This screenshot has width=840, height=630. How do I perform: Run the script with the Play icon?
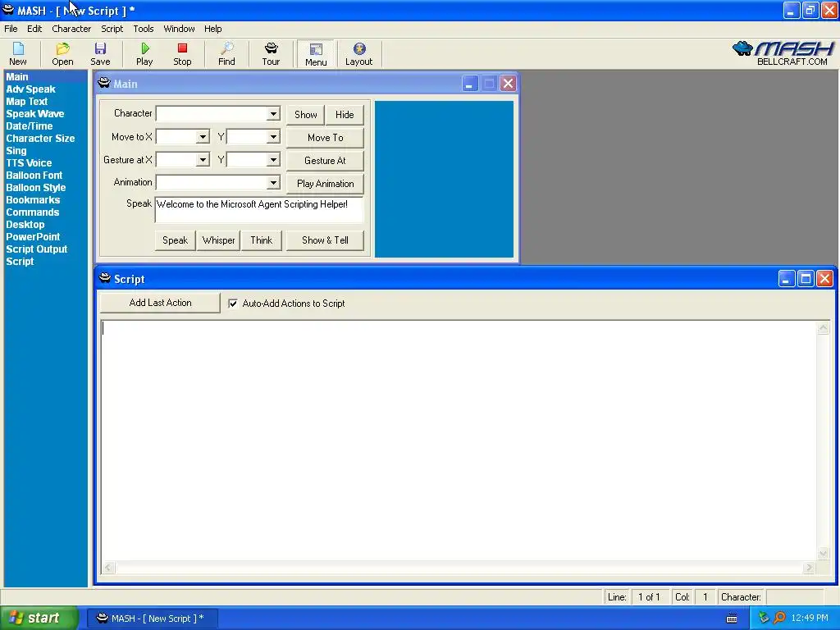pos(144,53)
